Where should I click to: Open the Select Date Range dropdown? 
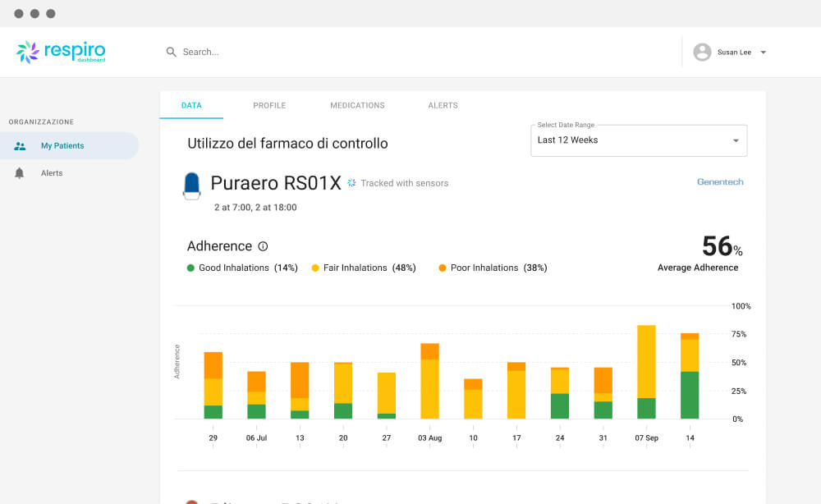639,140
